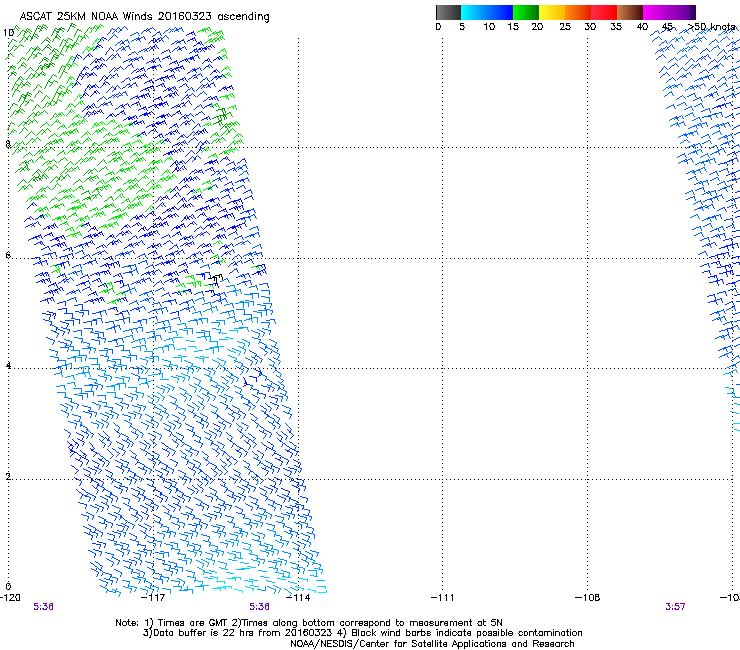Click the latitude axis label '10'
The height and width of the screenshot is (650, 740).
(x=8, y=33)
